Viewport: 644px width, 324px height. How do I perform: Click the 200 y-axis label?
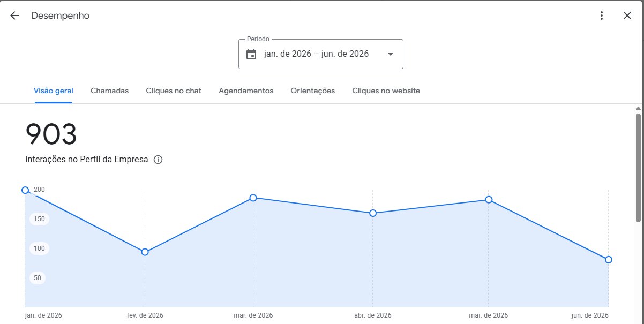pos(39,189)
